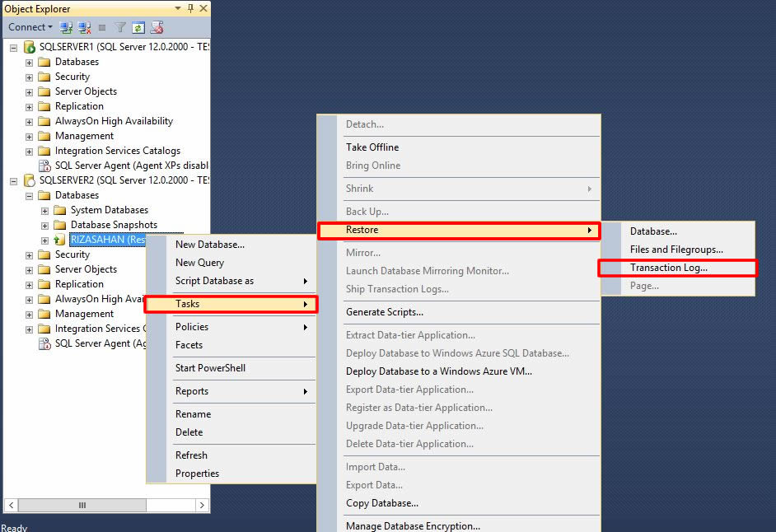Choose Transaction Log from Restore submenu
The width and height of the screenshot is (776, 532).
668,268
